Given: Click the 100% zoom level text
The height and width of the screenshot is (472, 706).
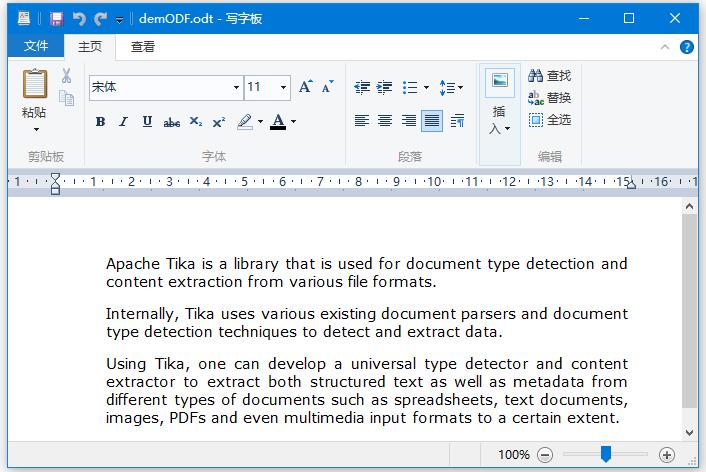Looking at the screenshot, I should 514,455.
